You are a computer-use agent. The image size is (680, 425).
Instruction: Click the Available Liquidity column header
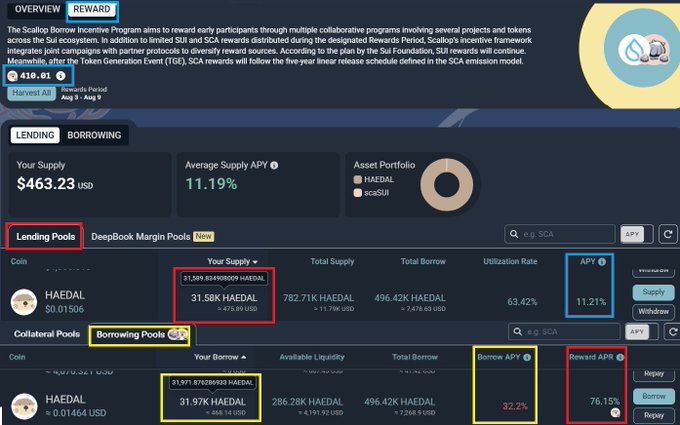pyautogui.click(x=312, y=357)
